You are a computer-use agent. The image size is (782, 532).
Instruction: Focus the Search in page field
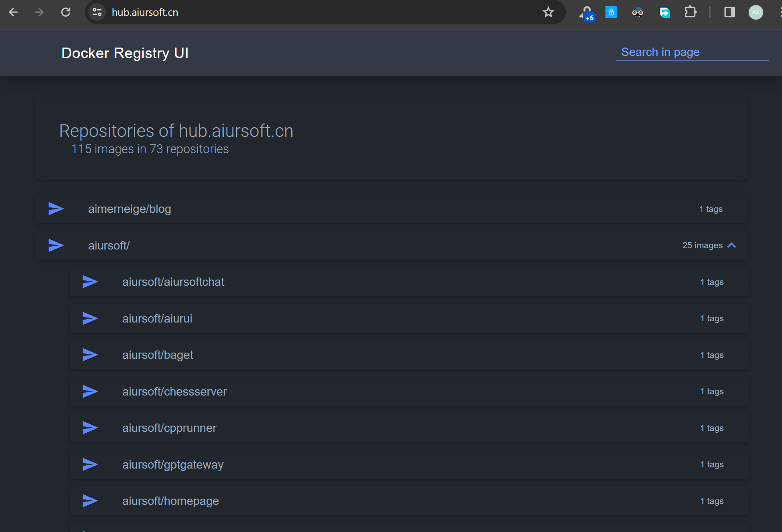[x=692, y=52]
